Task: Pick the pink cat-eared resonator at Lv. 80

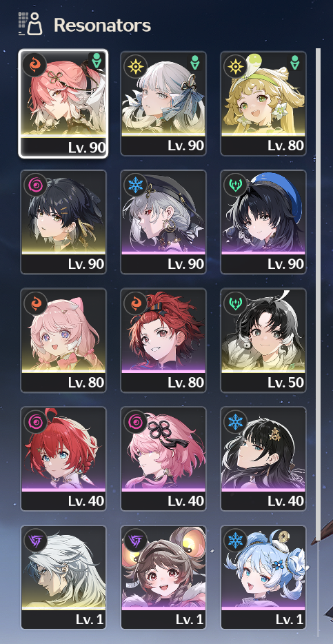Action: (63, 340)
